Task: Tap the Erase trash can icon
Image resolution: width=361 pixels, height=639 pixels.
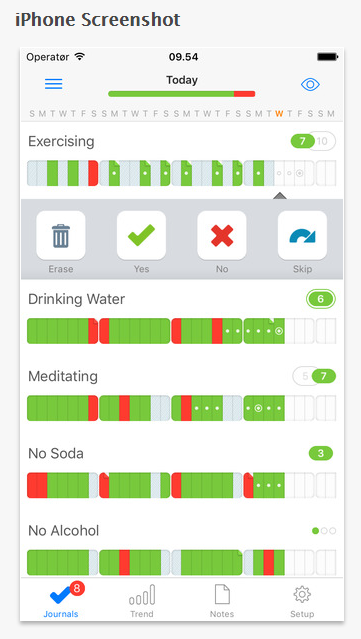Action: coord(61,235)
